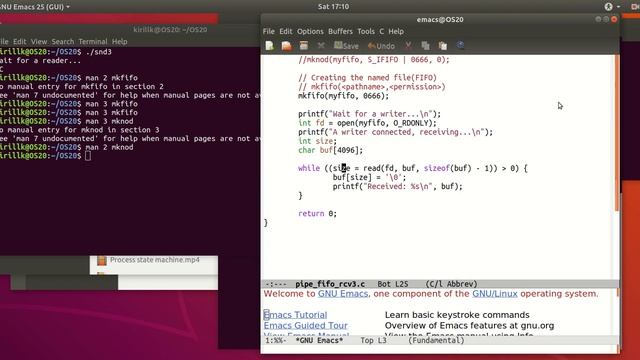Open the Emacs Options menu
Screen dimensions: 640x360
310,31
